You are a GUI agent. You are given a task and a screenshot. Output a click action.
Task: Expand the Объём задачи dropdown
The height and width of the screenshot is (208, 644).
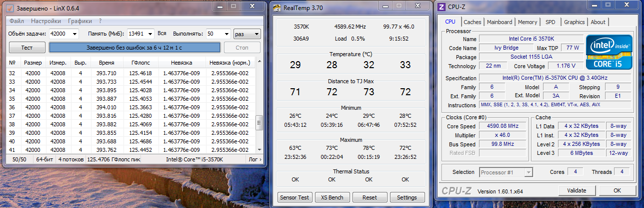click(74, 34)
